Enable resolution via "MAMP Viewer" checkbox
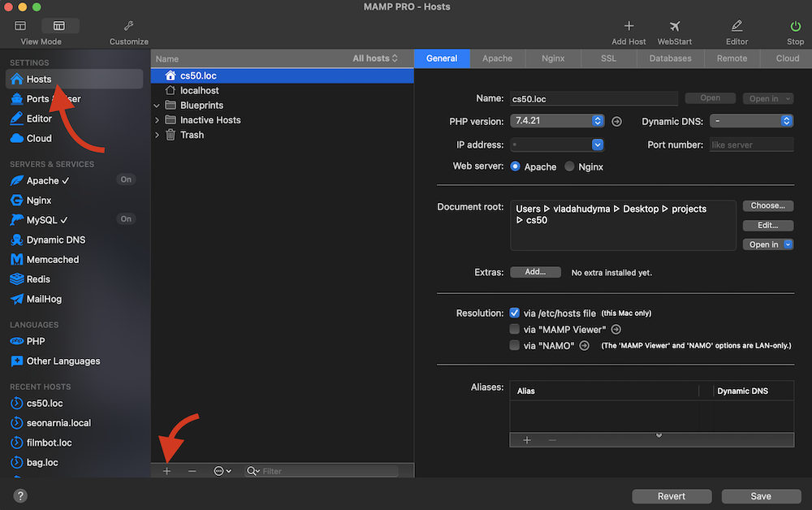 point(514,330)
